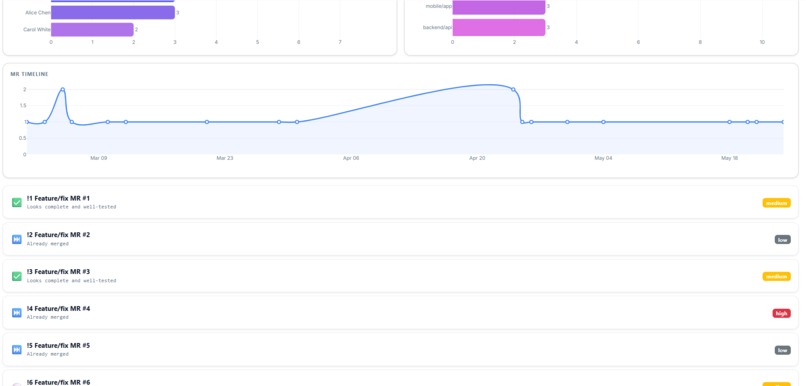Open the '!3 Feature/fix MR #3' title
Screen dimensions: 806x386
point(58,272)
